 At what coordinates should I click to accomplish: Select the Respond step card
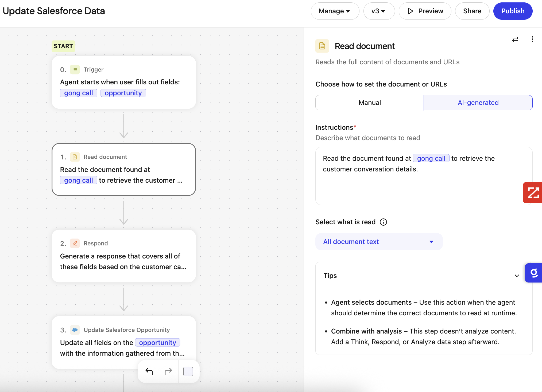(x=124, y=256)
